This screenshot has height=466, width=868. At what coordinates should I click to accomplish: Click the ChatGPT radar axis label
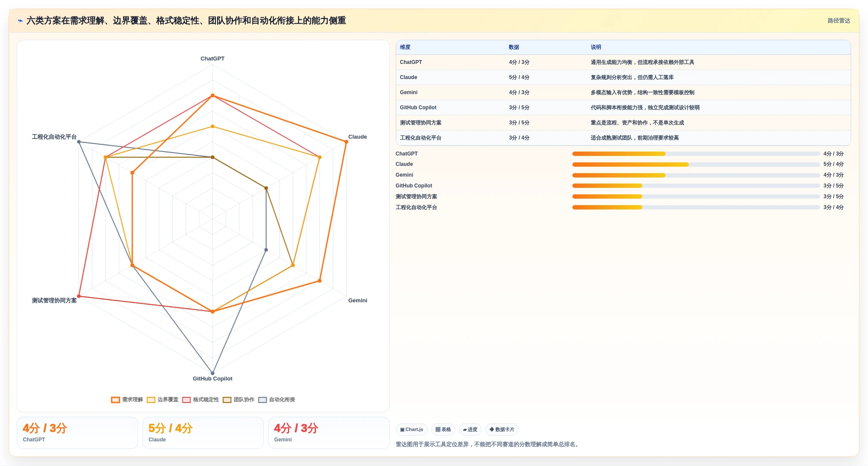(212, 59)
